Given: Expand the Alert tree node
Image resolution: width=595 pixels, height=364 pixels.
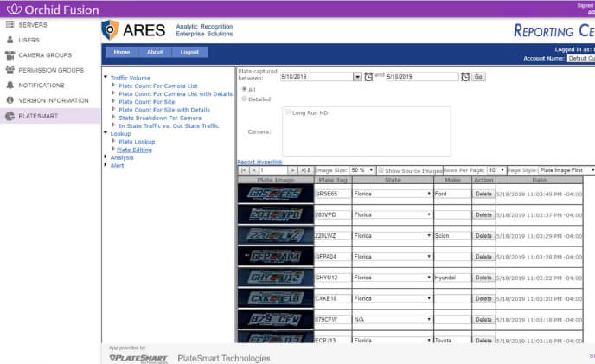Looking at the screenshot, I should [106, 165].
